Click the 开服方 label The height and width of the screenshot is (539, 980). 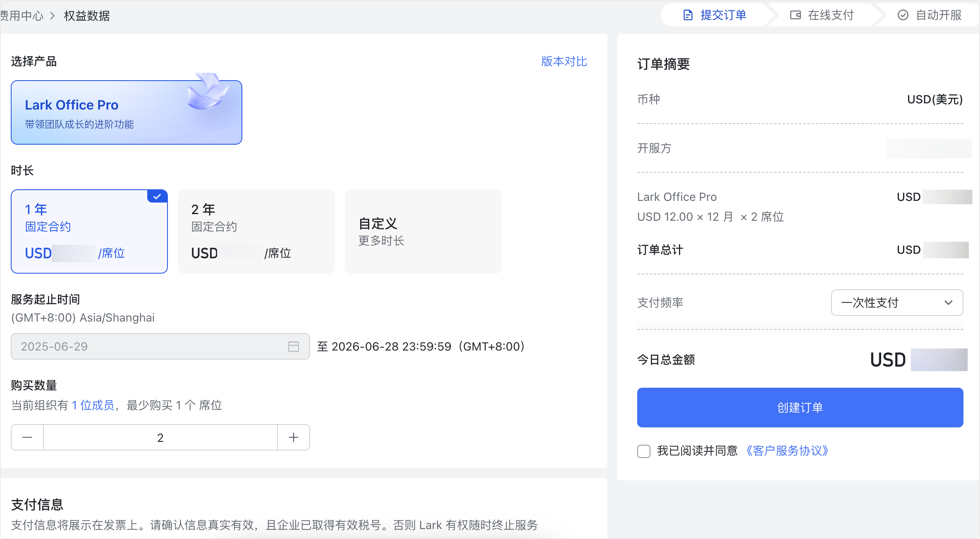(x=654, y=148)
